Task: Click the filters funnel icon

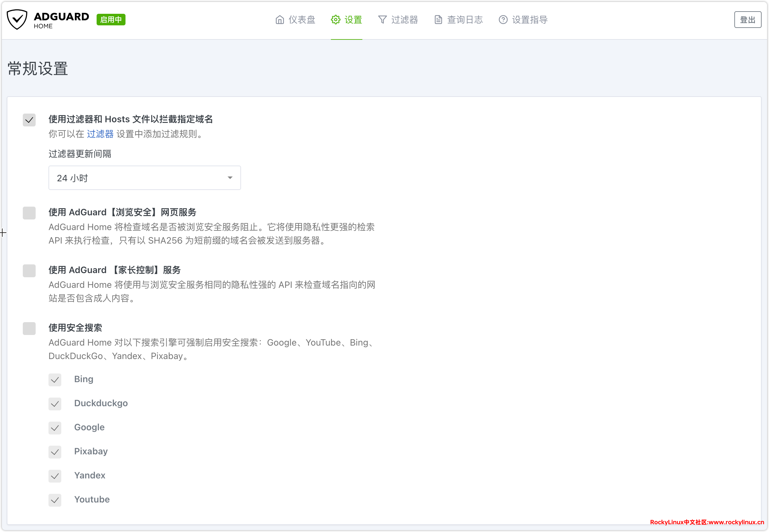Action: pos(382,20)
